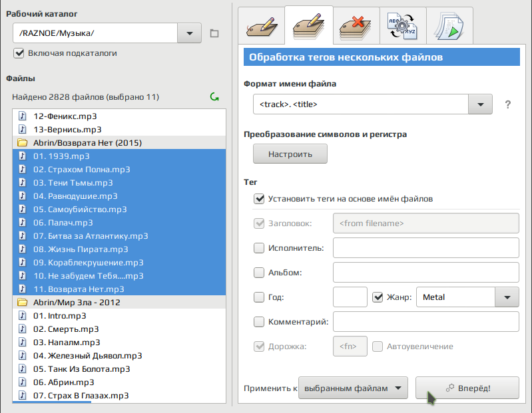Select file "13-Вернись.mp3"
The height and width of the screenshot is (413, 532).
point(119,130)
